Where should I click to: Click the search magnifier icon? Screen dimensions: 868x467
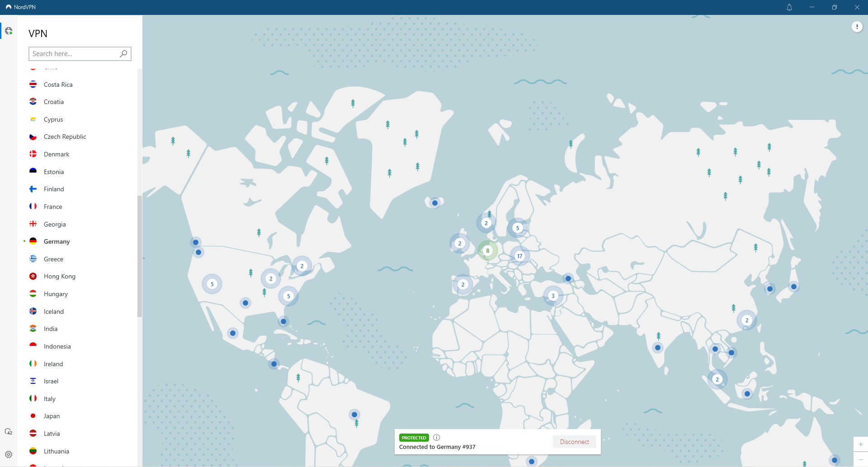pyautogui.click(x=123, y=54)
